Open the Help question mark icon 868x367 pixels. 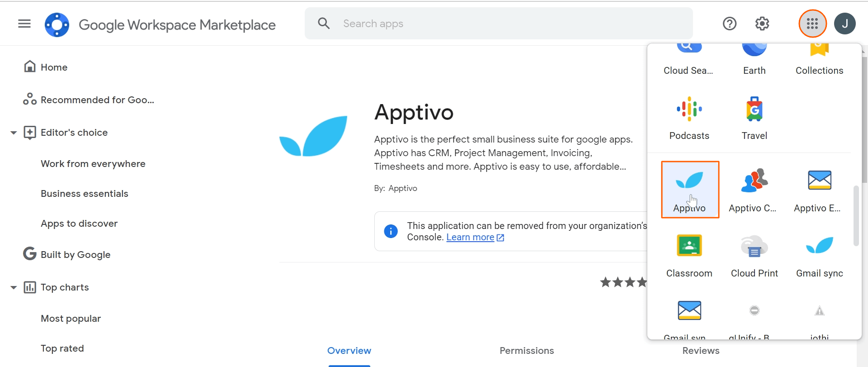(730, 24)
